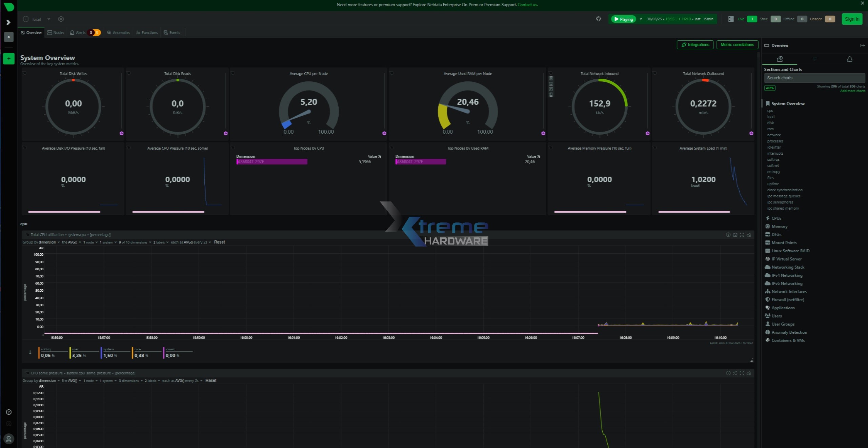Click the Sign in button
Viewport: 868px width, 448px height.
pyautogui.click(x=852, y=19)
